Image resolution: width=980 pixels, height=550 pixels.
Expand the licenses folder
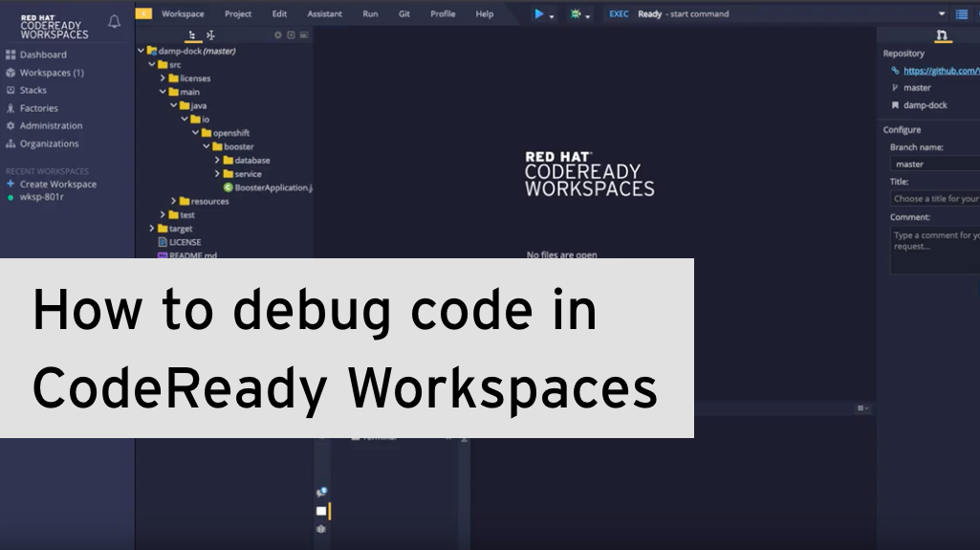(x=163, y=78)
